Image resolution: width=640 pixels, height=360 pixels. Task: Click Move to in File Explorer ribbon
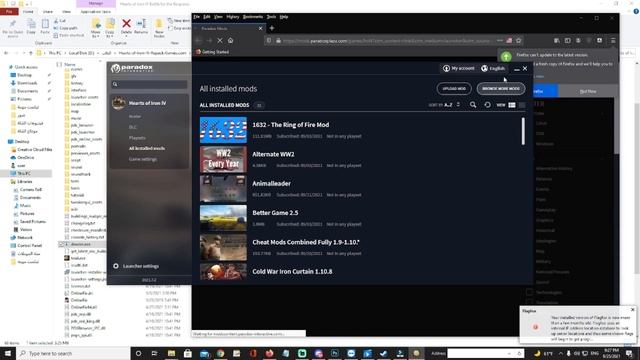click(x=96, y=28)
